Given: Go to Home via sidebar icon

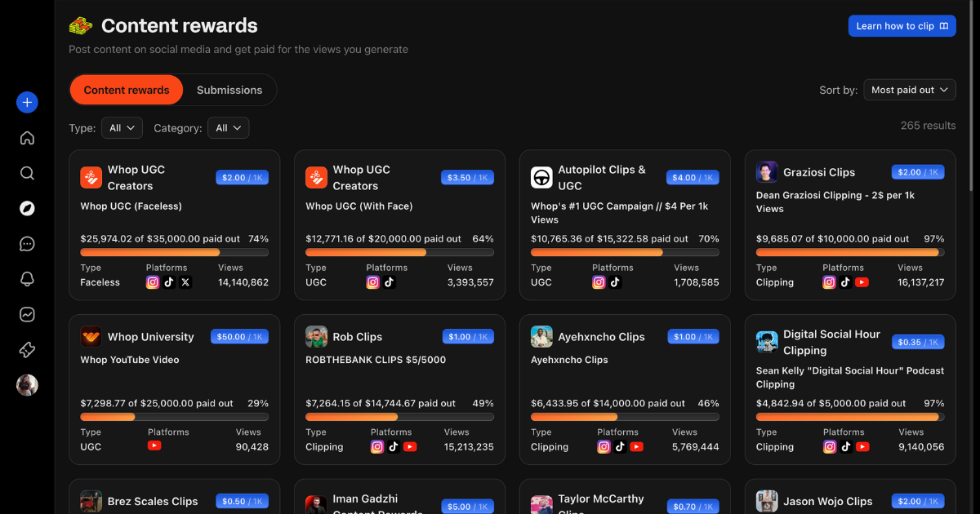Looking at the screenshot, I should [27, 138].
